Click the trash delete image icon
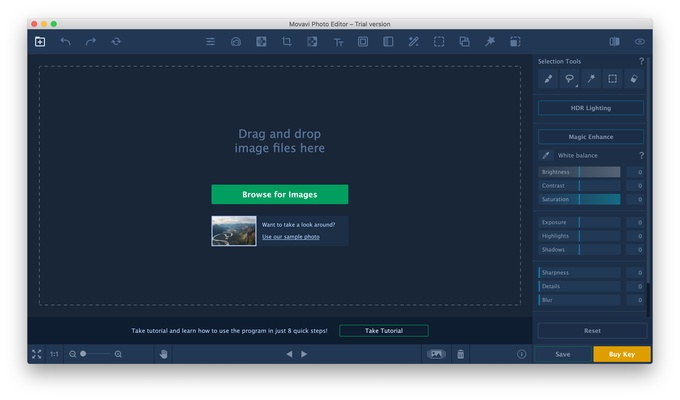 click(461, 354)
